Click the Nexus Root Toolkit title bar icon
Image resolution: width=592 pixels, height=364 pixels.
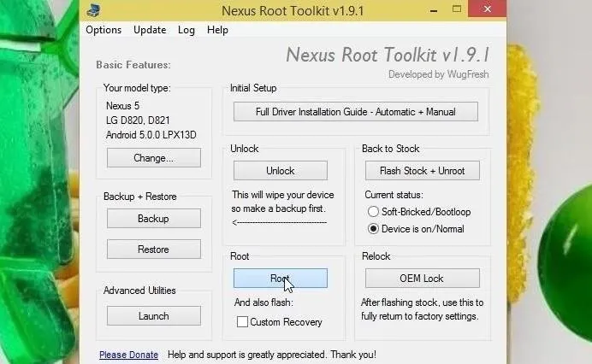[x=93, y=10]
